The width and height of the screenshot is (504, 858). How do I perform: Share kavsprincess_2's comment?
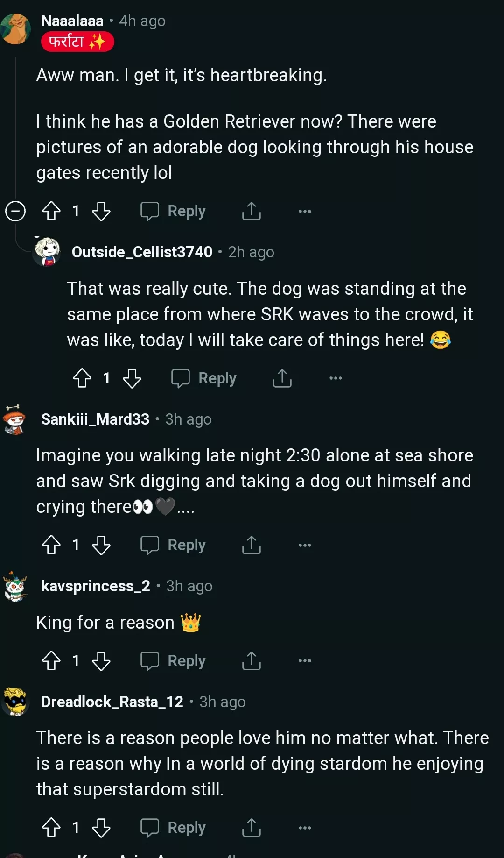[251, 661]
